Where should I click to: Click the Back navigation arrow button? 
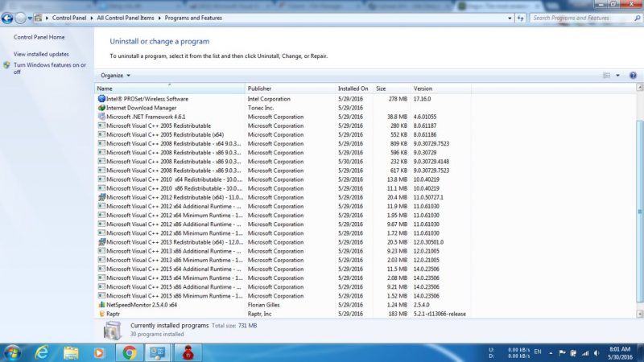click(x=7, y=18)
